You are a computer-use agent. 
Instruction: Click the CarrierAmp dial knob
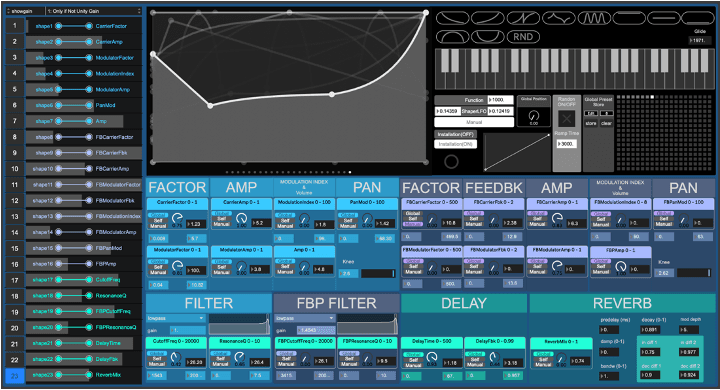click(x=241, y=218)
